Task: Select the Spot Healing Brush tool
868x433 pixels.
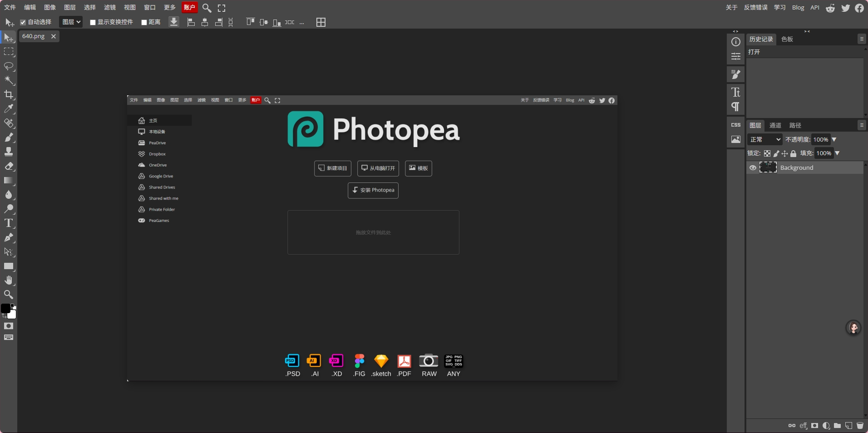Action: [9, 123]
